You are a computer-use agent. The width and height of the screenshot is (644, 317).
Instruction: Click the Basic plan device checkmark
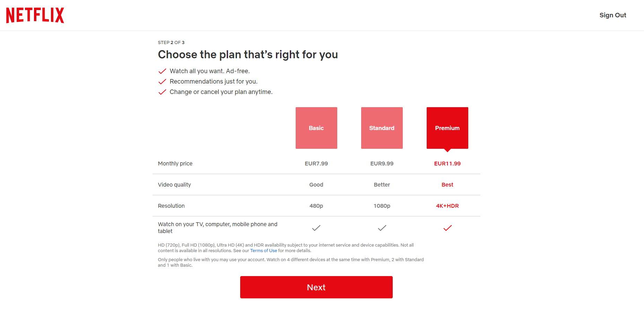pos(316,228)
